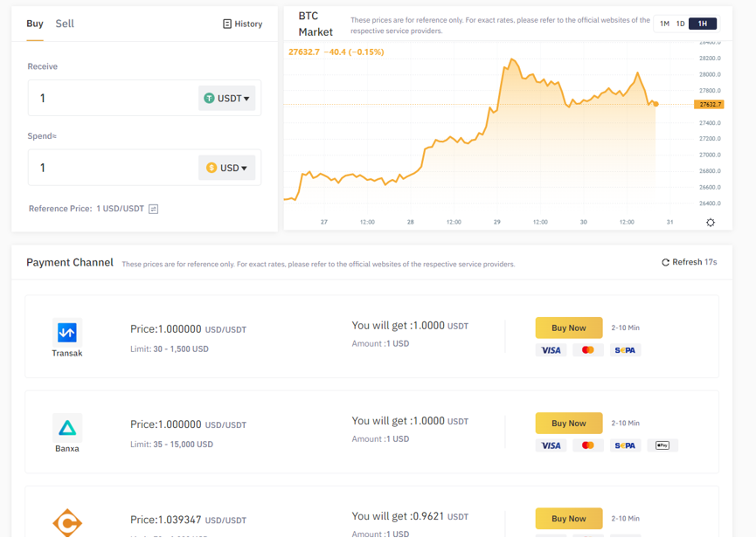Click the 27632.7 current price tag
The image size is (756, 538).
pyautogui.click(x=709, y=104)
